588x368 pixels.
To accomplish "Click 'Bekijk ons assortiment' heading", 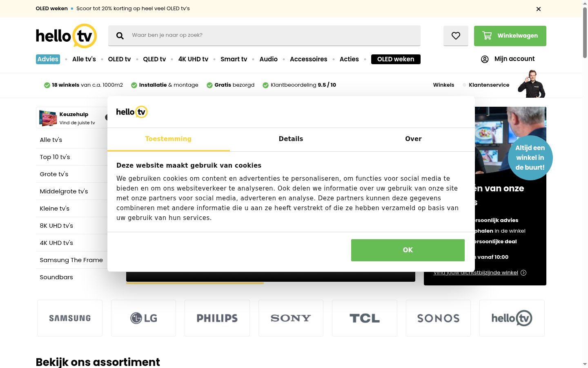I will pyautogui.click(x=98, y=362).
